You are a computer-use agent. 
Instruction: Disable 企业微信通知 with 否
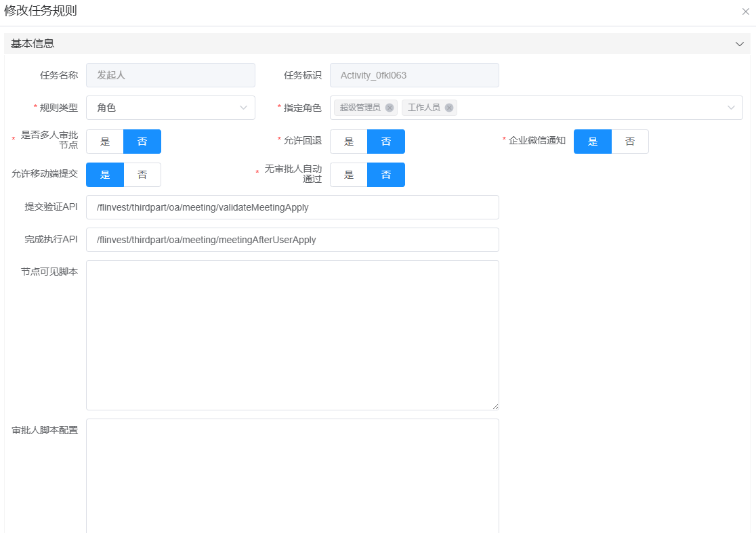tap(630, 142)
